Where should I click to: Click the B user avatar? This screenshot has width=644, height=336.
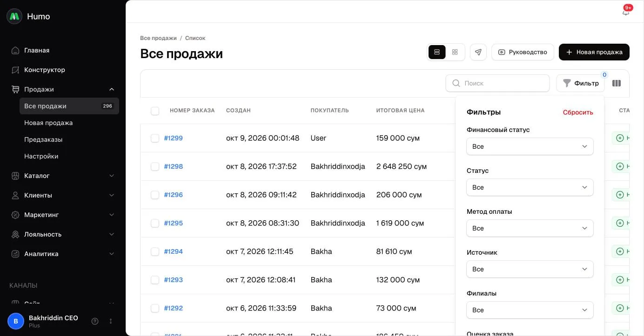[16, 321]
